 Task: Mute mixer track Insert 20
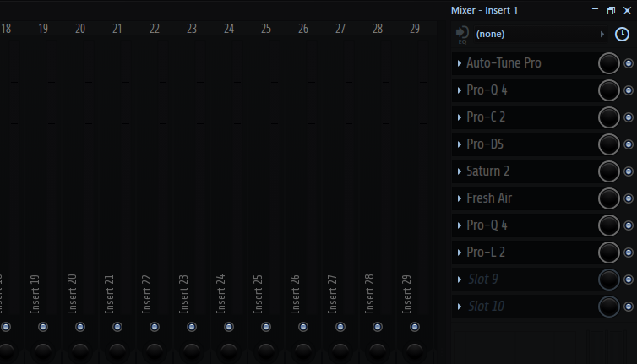80,327
